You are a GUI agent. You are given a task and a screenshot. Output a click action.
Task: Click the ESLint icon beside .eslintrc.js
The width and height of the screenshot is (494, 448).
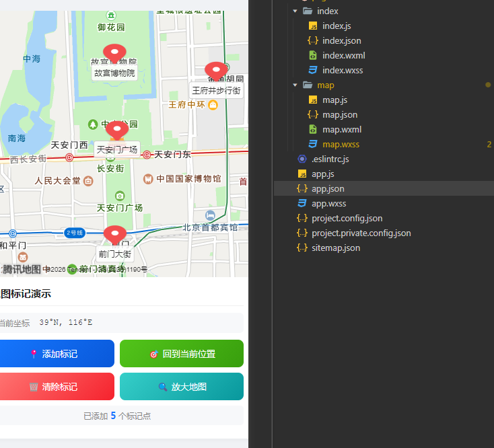point(302,159)
